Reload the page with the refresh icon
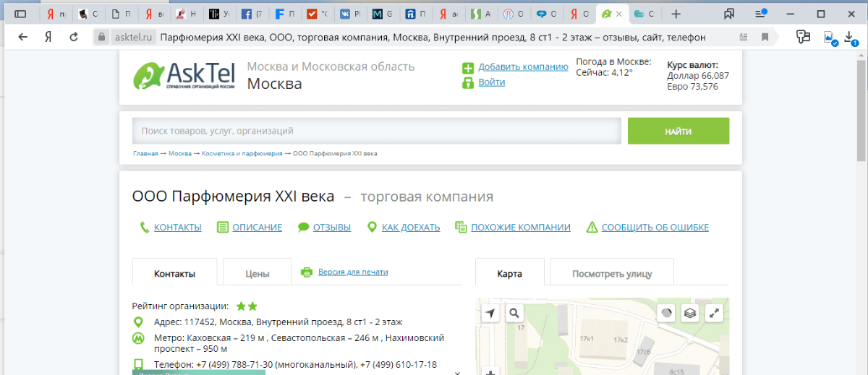Screen dimensions: 868x375 point(73,37)
